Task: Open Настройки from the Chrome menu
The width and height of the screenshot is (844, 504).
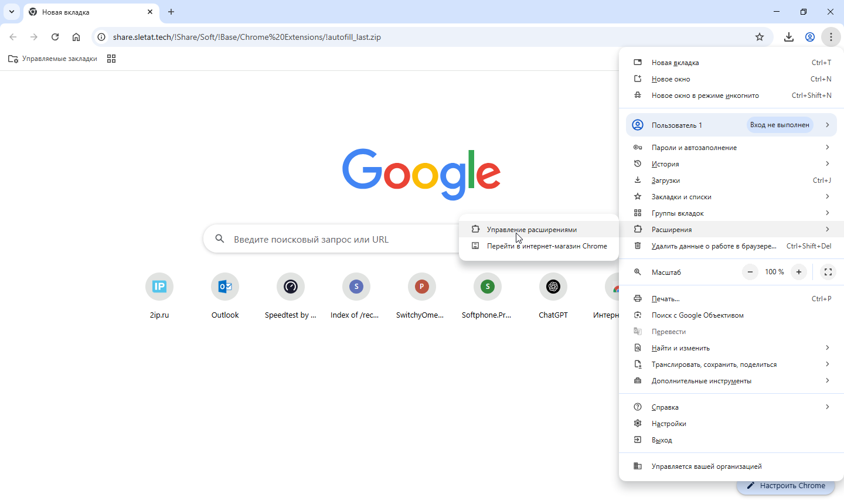Action: [x=669, y=424]
